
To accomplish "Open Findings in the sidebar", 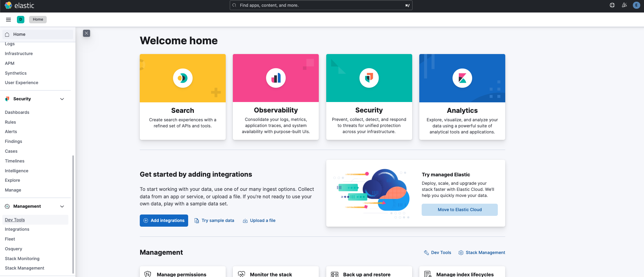I will [x=14, y=142].
